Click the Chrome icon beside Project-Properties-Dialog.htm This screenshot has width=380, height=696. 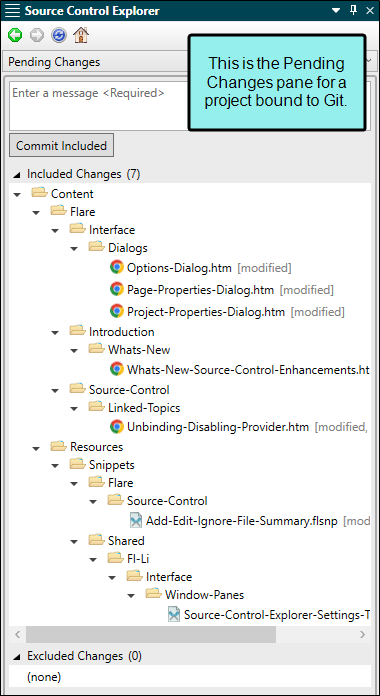pyautogui.click(x=117, y=311)
